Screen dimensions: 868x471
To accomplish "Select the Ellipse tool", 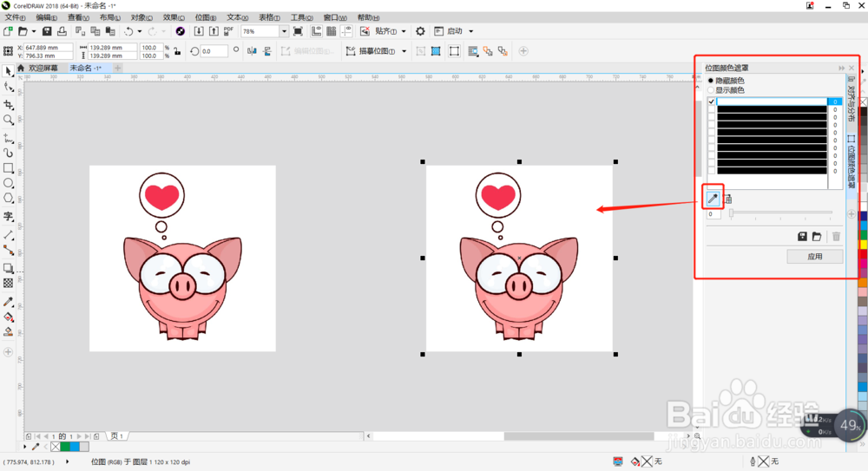I will tap(9, 183).
